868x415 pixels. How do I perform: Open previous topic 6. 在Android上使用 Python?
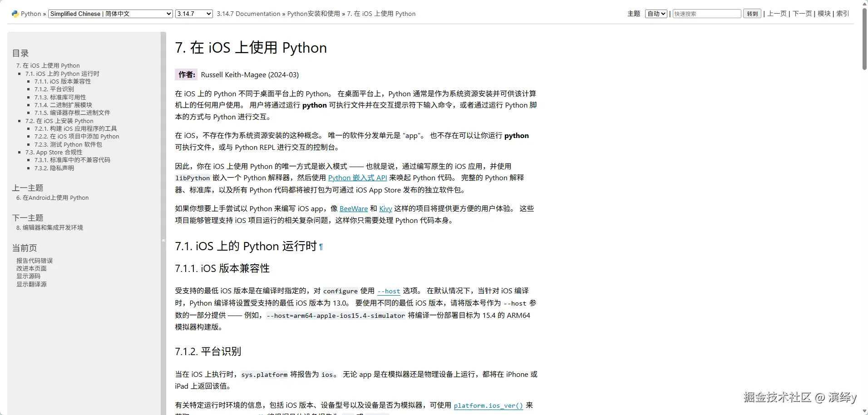(x=53, y=198)
